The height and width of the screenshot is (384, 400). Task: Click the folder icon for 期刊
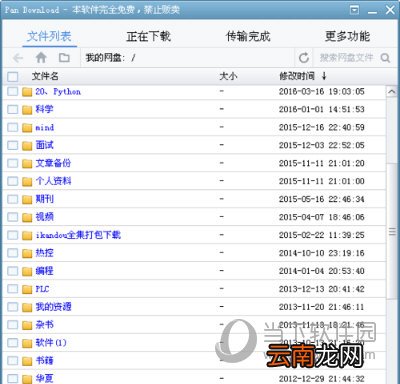click(27, 200)
